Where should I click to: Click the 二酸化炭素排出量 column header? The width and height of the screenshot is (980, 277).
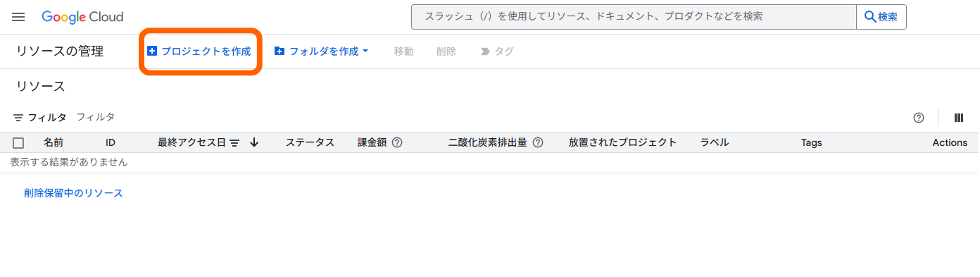488,142
